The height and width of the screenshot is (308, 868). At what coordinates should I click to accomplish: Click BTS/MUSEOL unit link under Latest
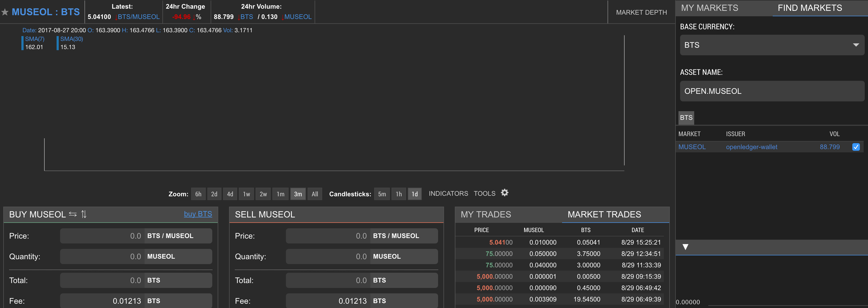[x=139, y=17]
